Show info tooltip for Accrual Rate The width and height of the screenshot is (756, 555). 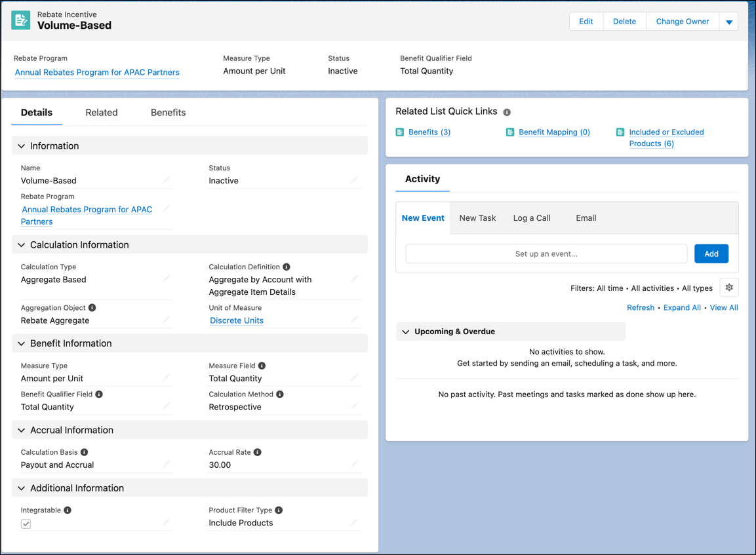[x=258, y=452]
